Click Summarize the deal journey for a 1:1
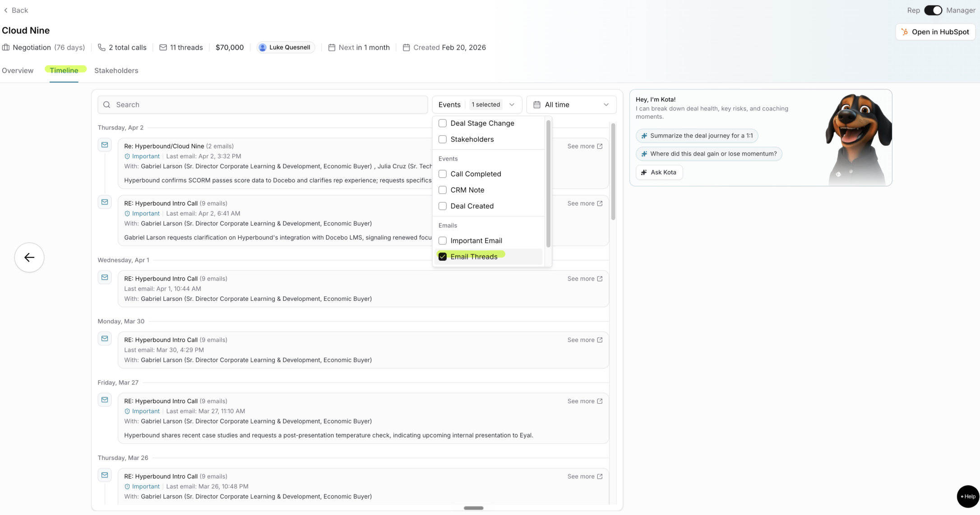Screen dimensions: 980x515 coord(697,136)
